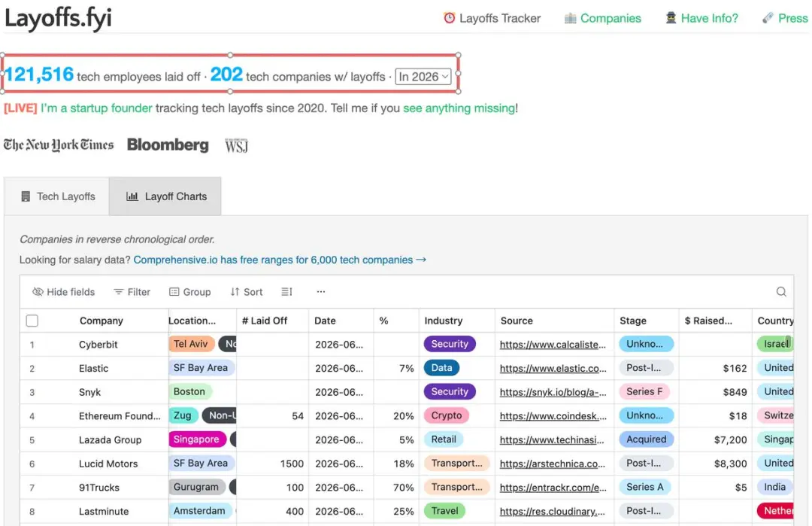This screenshot has width=812, height=526.
Task: Click the Industry column header
Action: 457,321
